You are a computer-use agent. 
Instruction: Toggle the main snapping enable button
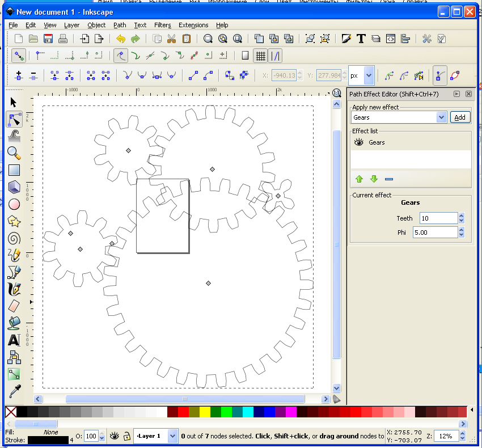[x=19, y=56]
